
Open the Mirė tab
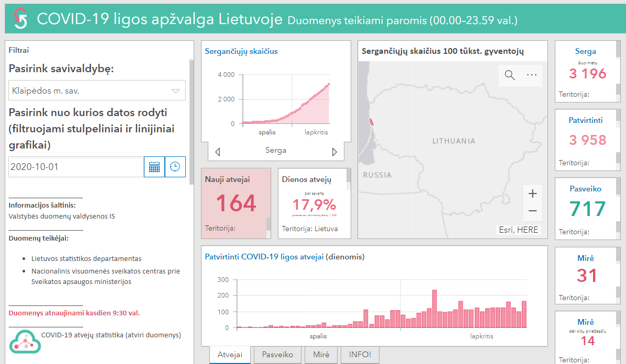tap(321, 355)
